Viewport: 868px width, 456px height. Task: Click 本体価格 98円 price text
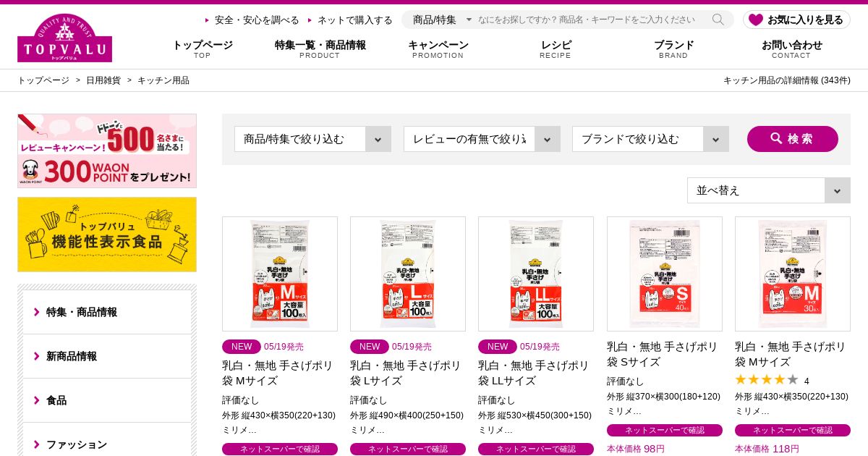pos(636,449)
